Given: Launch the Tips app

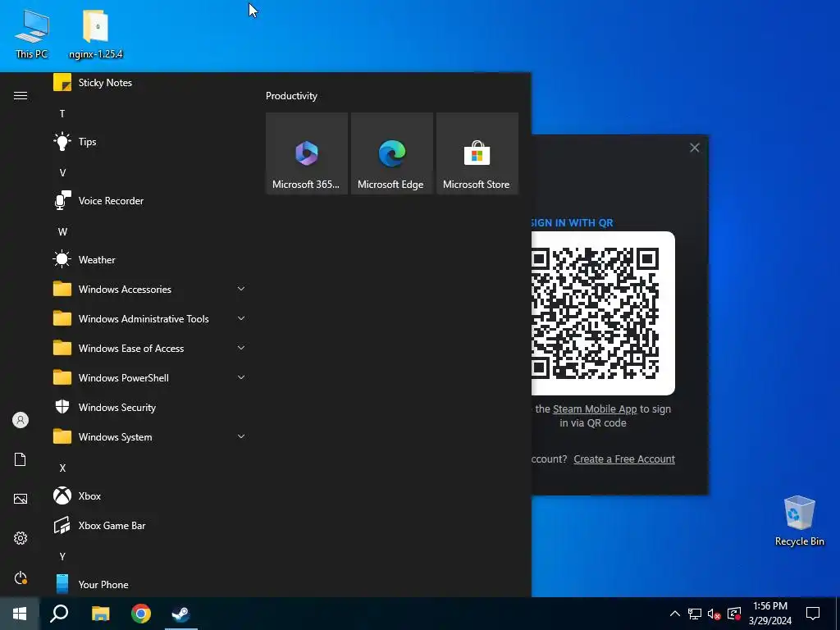Looking at the screenshot, I should 149,142.
